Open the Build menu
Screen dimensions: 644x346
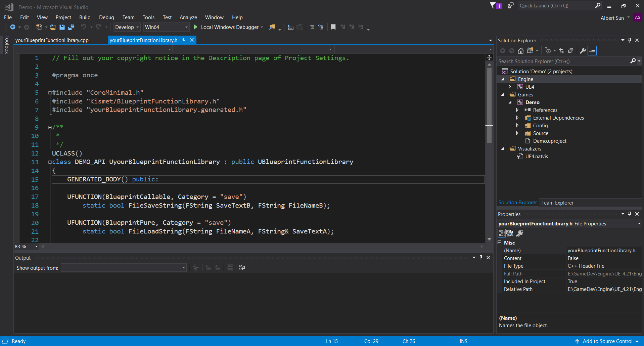85,17
